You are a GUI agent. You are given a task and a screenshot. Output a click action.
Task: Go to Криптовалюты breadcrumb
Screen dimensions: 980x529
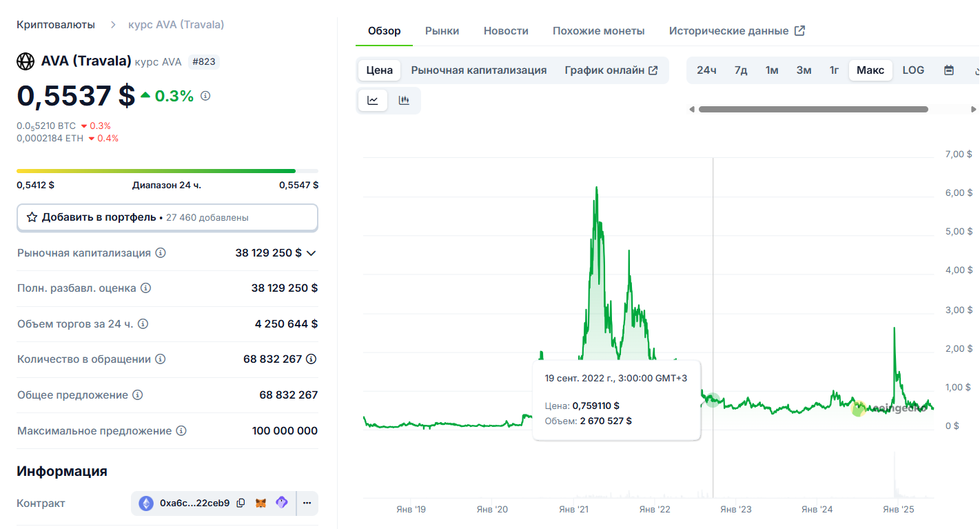pos(57,25)
